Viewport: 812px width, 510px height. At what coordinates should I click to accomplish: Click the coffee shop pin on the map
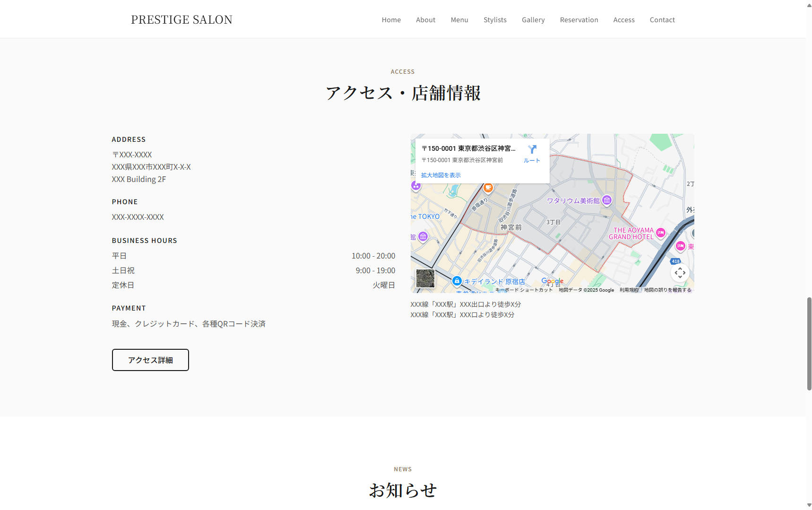coord(488,189)
